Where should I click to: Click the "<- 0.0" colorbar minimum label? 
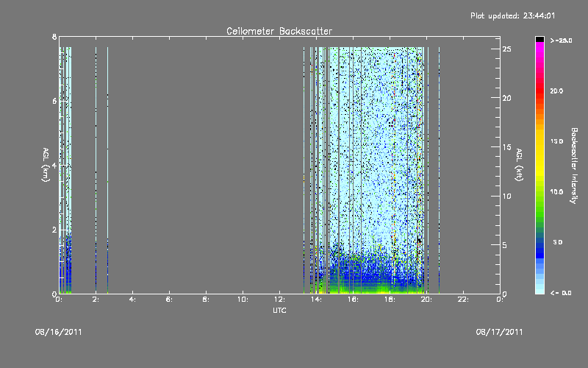[x=561, y=293]
